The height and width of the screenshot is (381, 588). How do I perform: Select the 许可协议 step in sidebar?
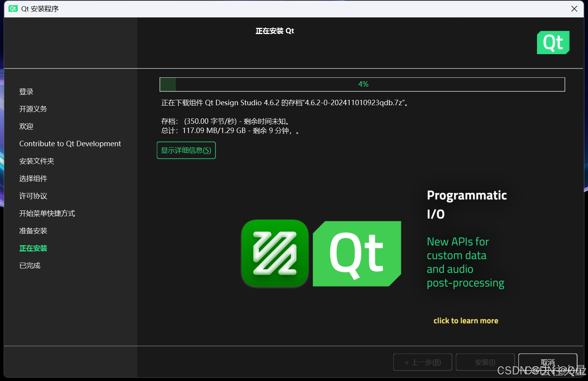33,196
